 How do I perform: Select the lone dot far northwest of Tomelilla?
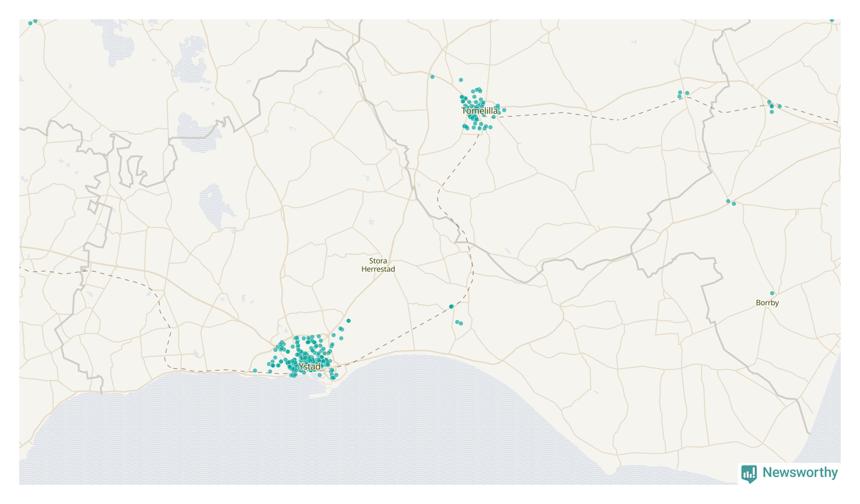(433, 77)
